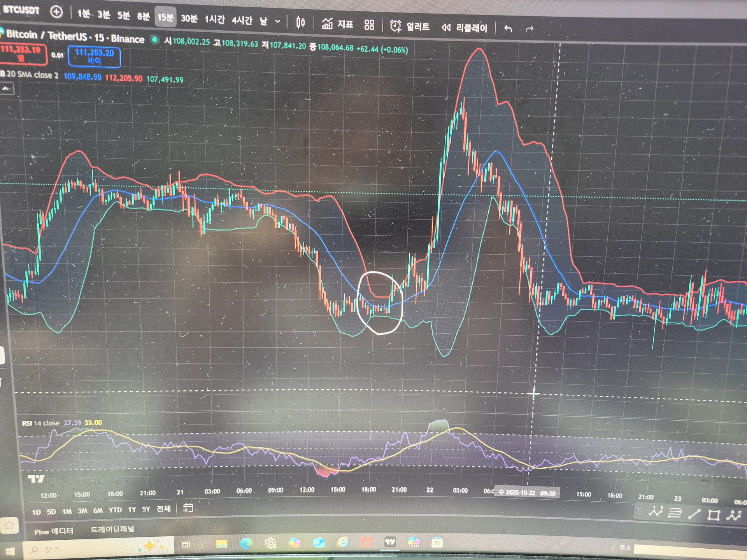Image resolution: width=747 pixels, height=560 pixels.
Task: Switch to the 1시간 timeframe
Action: coord(215,19)
